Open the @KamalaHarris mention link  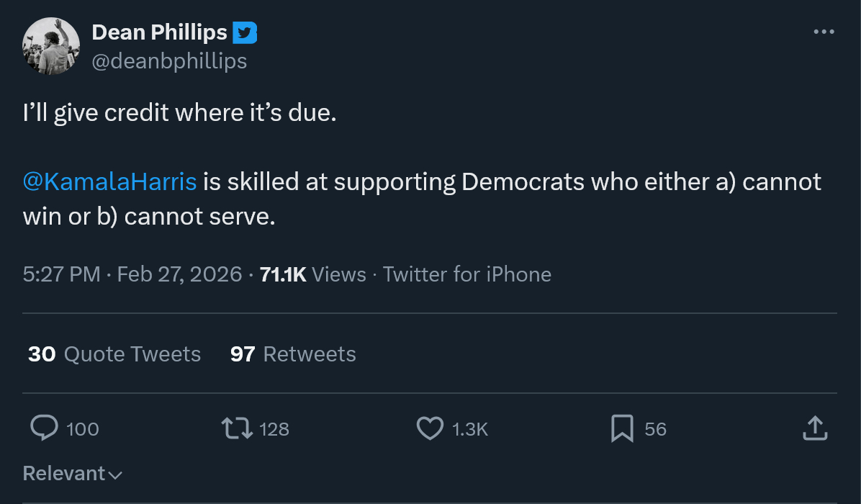coord(110,182)
